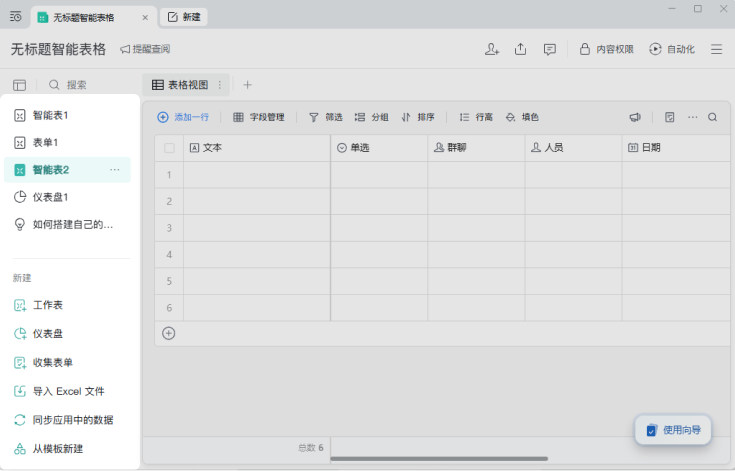Viewport: 735px width, 471px height.
Task: Choose 从模板新建
Action: coord(48,449)
